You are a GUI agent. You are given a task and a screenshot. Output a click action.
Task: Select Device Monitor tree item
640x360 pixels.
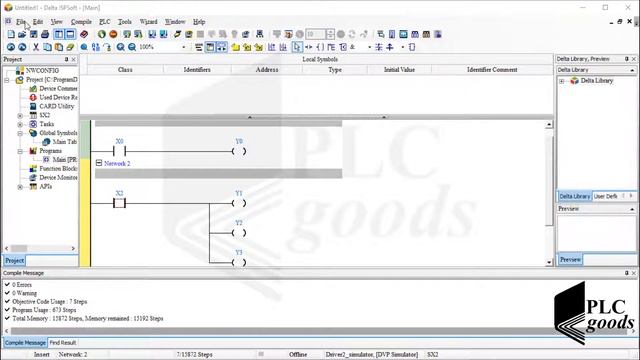click(x=58, y=178)
